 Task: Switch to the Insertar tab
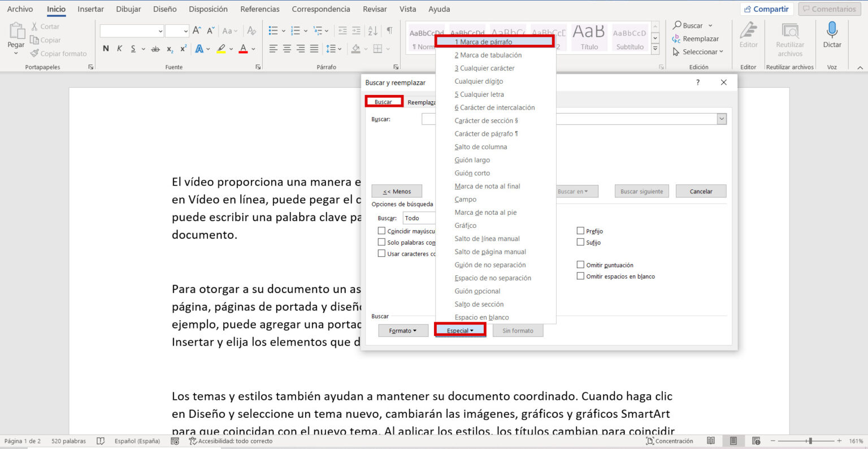tap(90, 9)
